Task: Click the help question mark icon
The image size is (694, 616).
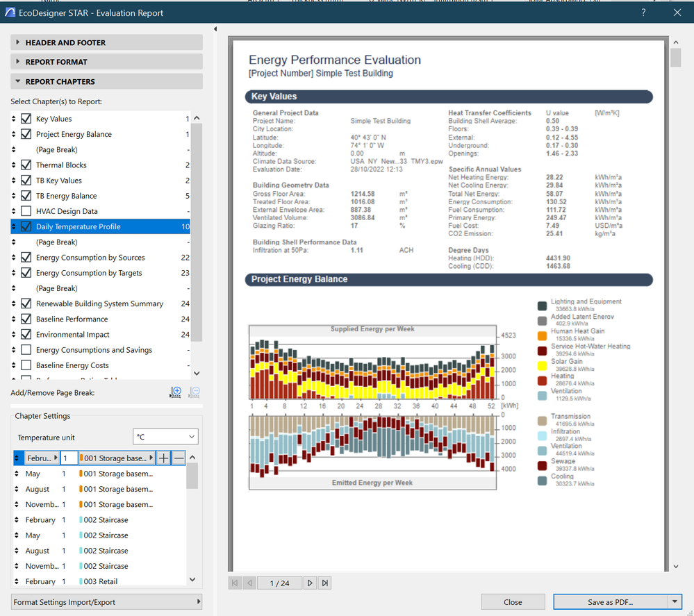Action: (x=643, y=13)
